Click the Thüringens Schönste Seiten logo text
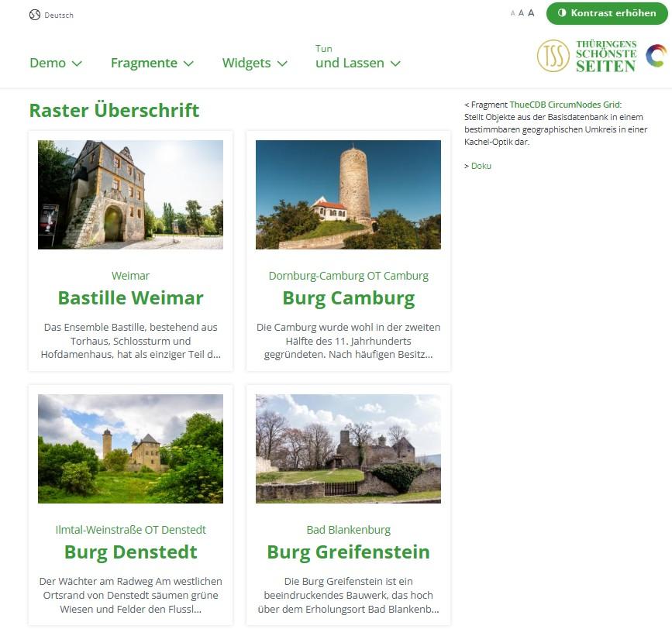672x629 pixels. coord(606,56)
